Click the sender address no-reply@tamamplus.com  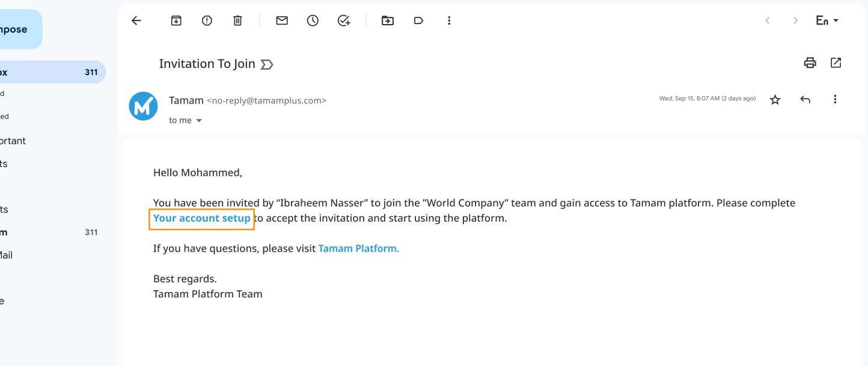point(267,101)
